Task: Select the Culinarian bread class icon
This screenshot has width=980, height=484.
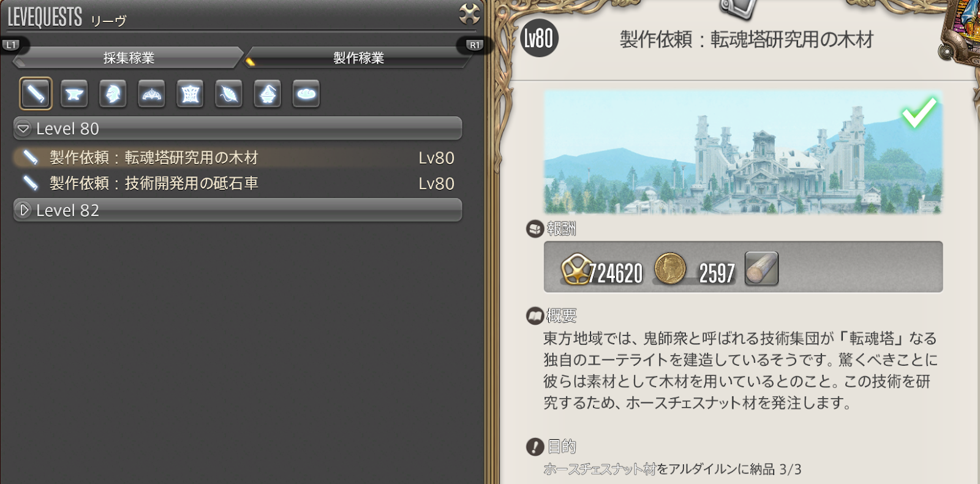Action: pos(306,94)
